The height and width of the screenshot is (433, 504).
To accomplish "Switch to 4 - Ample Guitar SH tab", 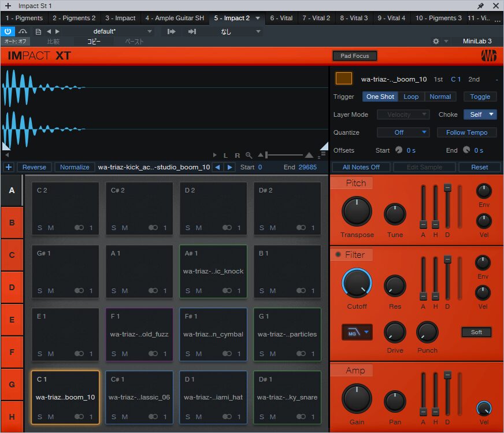I will [x=175, y=18].
